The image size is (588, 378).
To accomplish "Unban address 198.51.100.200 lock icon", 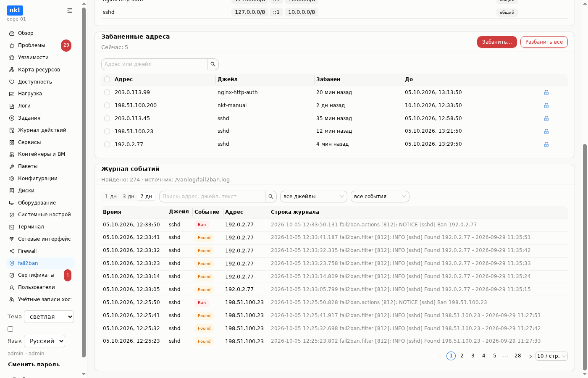I will tap(546, 105).
